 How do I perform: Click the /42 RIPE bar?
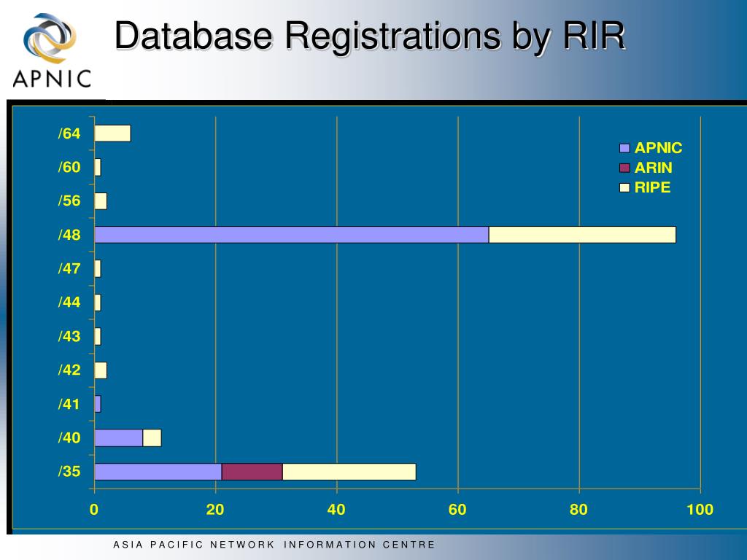(x=101, y=370)
